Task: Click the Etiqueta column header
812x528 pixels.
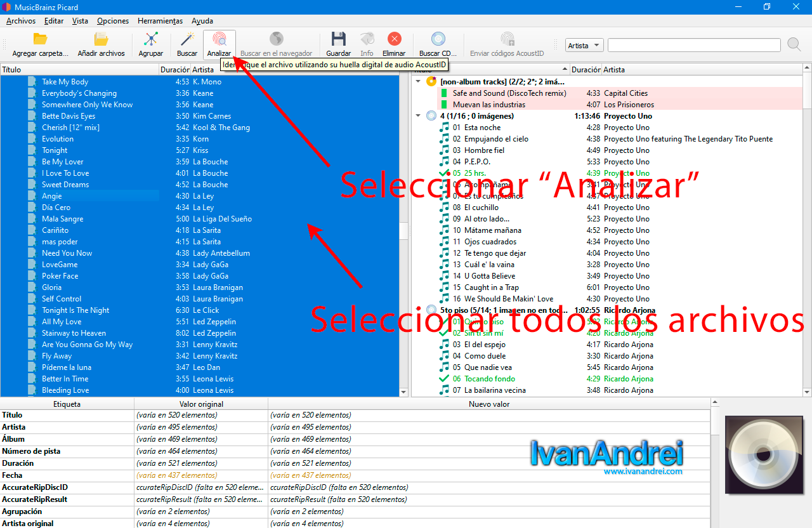Action: [67, 404]
